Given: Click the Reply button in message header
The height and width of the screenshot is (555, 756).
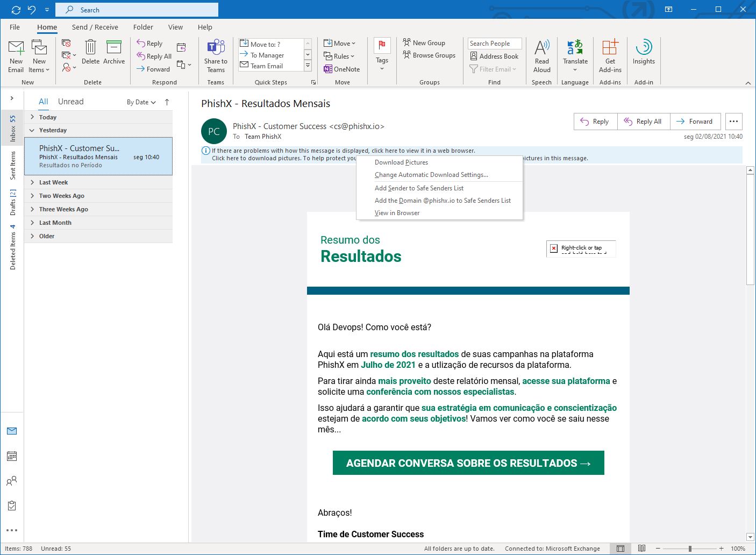Looking at the screenshot, I should coord(595,122).
